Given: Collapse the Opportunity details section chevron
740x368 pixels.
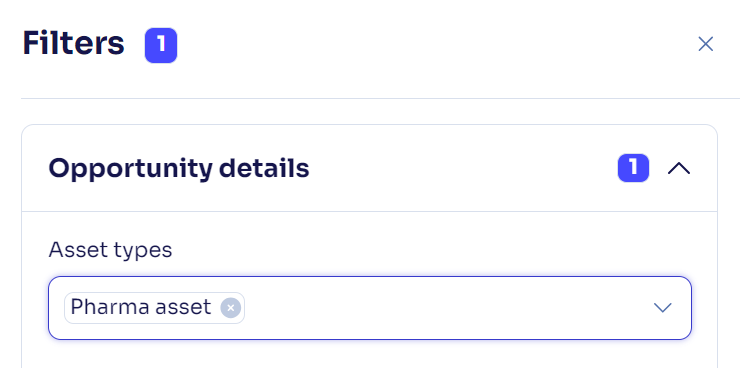Looking at the screenshot, I should 679,168.
